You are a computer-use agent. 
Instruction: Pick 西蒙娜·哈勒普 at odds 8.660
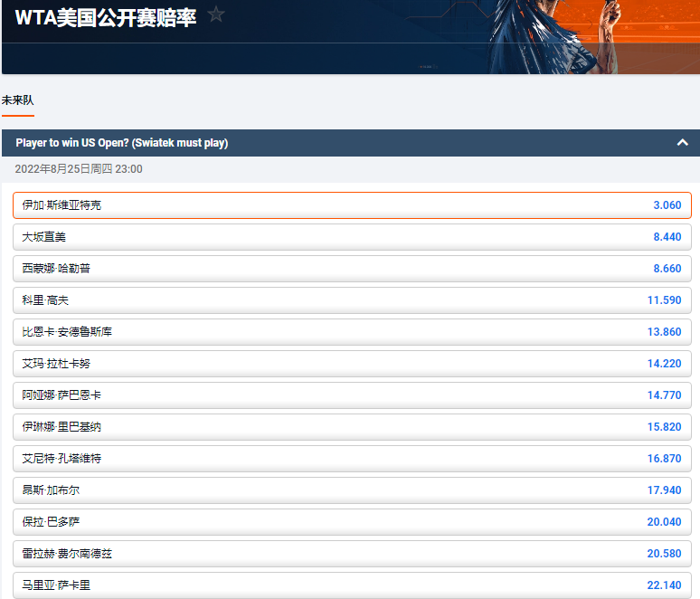(x=352, y=269)
